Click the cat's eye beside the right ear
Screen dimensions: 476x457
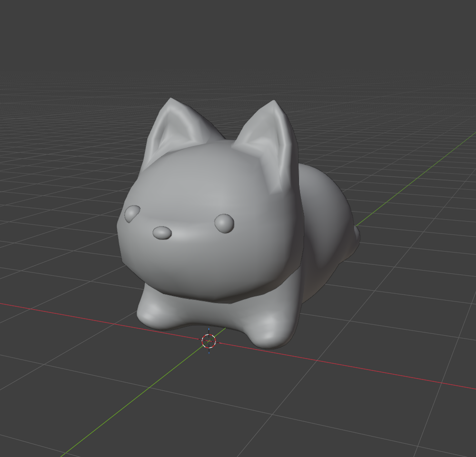224,224
